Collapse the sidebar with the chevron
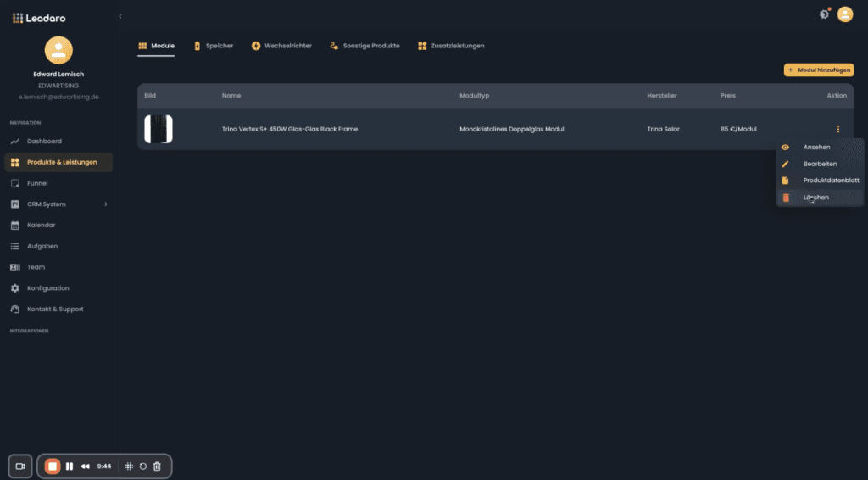The width and height of the screenshot is (868, 480). tap(120, 17)
